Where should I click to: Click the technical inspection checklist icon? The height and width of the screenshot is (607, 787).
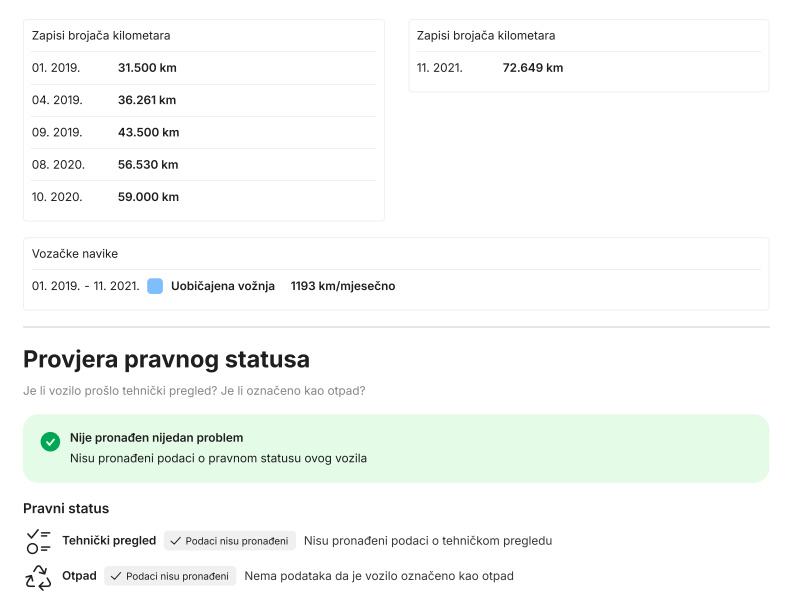coord(38,541)
